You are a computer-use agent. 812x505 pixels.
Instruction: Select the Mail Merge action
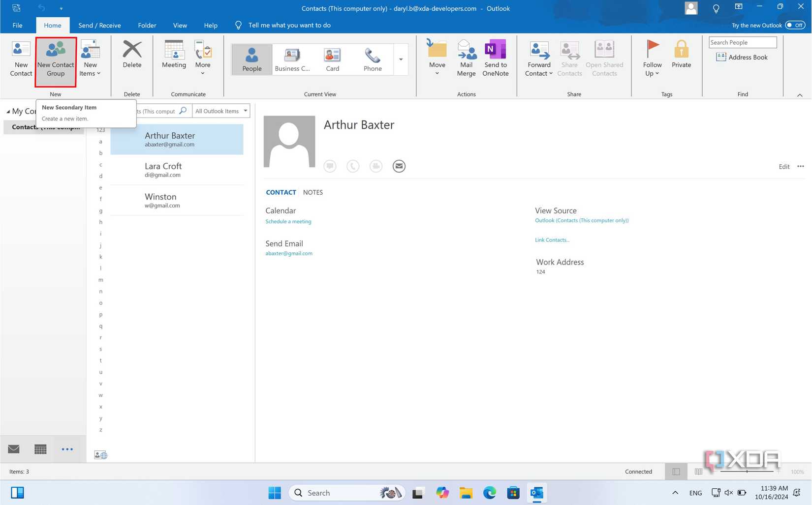point(466,58)
